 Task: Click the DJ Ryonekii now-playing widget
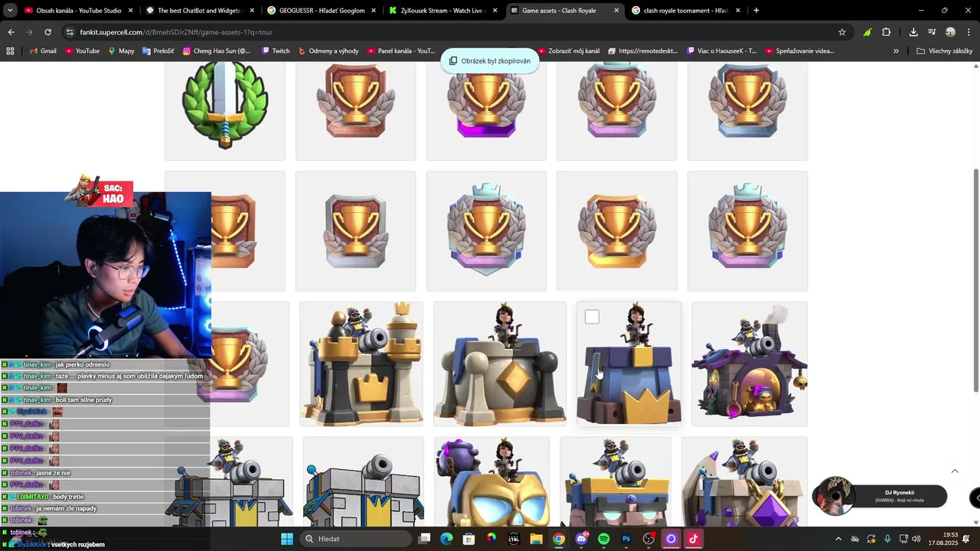coord(880,496)
